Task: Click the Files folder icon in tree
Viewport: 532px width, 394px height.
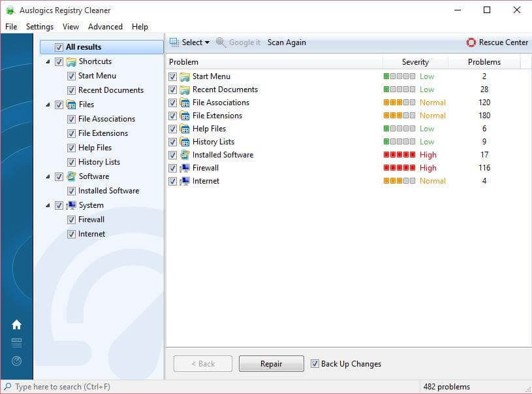Action: [71, 105]
